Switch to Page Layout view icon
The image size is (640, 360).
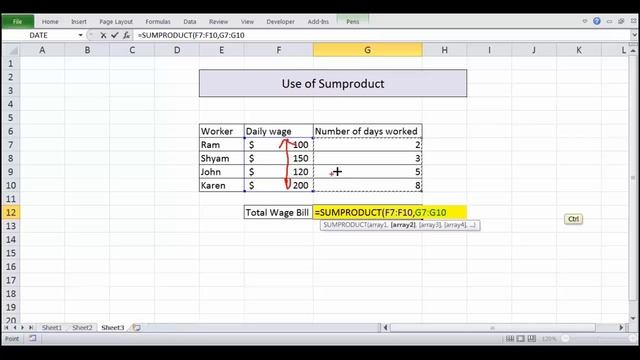[520, 338]
